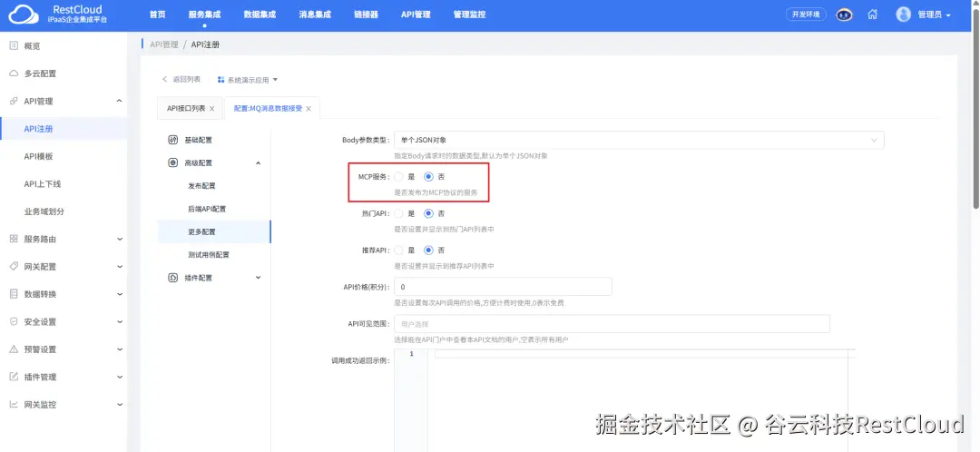This screenshot has height=452, width=980.
Task: Select 更多配置 in config menu
Action: pos(214,232)
